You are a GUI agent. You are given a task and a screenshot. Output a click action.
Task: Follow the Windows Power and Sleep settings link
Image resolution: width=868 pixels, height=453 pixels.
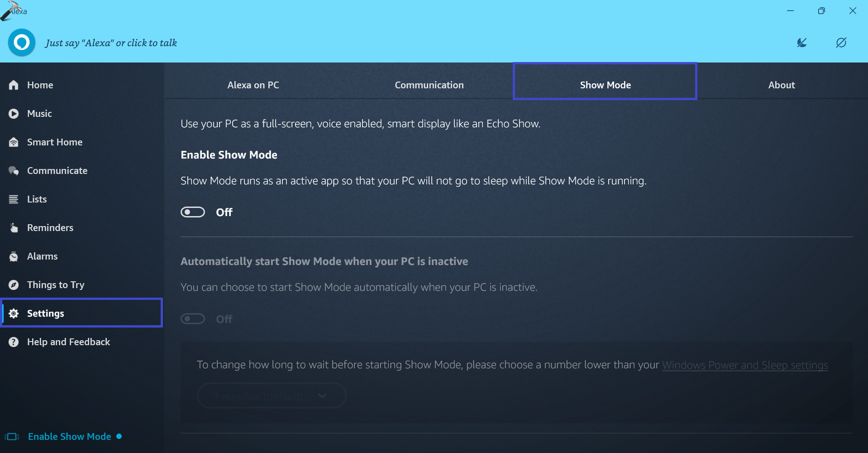(x=744, y=365)
